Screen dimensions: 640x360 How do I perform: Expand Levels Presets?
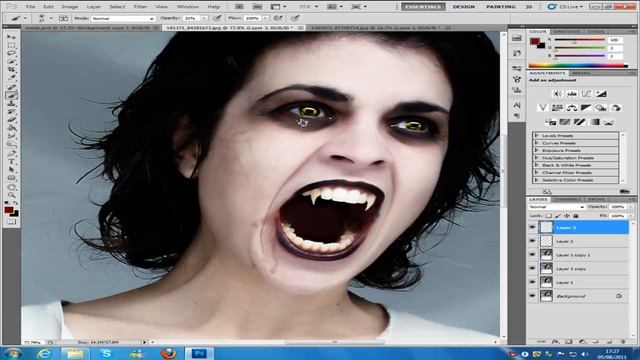point(536,136)
